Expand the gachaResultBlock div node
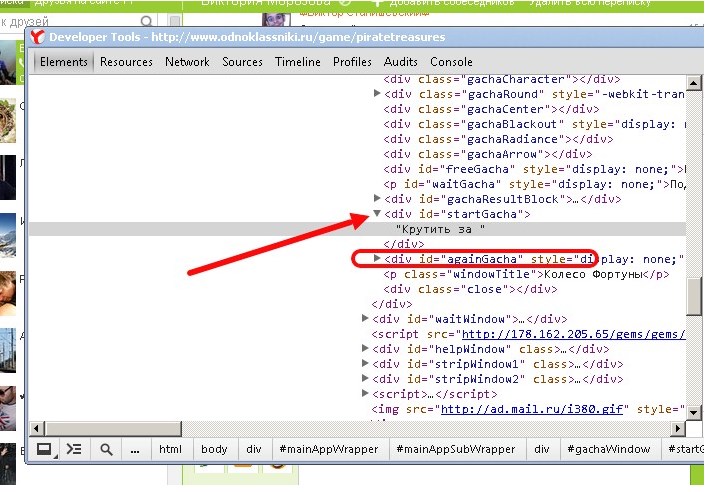Image resolution: width=705 pixels, height=492 pixels. point(377,198)
